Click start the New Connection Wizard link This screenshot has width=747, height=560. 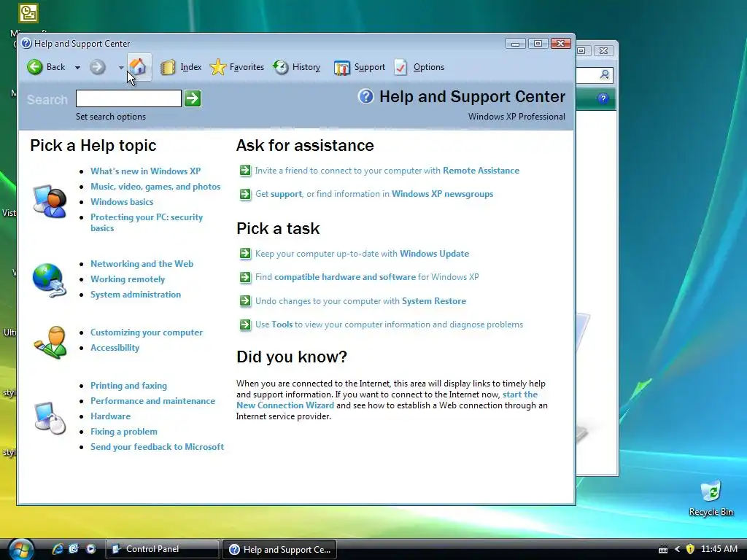(387, 400)
